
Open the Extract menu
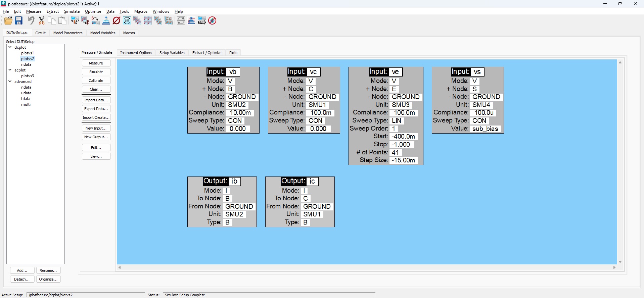coord(53,11)
